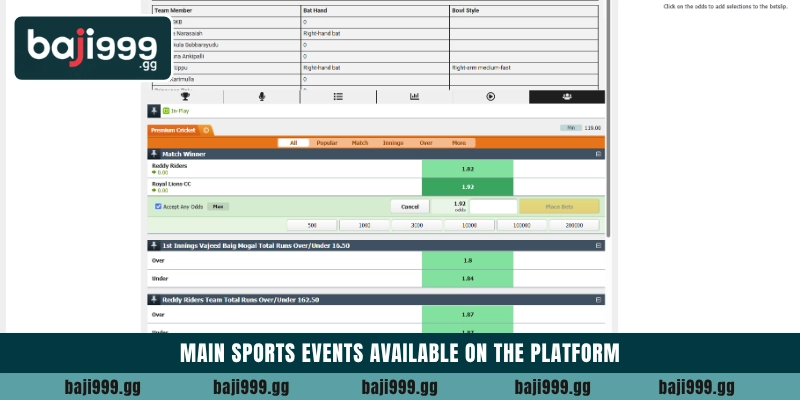Click the Royal Lions CC team name

171,184
